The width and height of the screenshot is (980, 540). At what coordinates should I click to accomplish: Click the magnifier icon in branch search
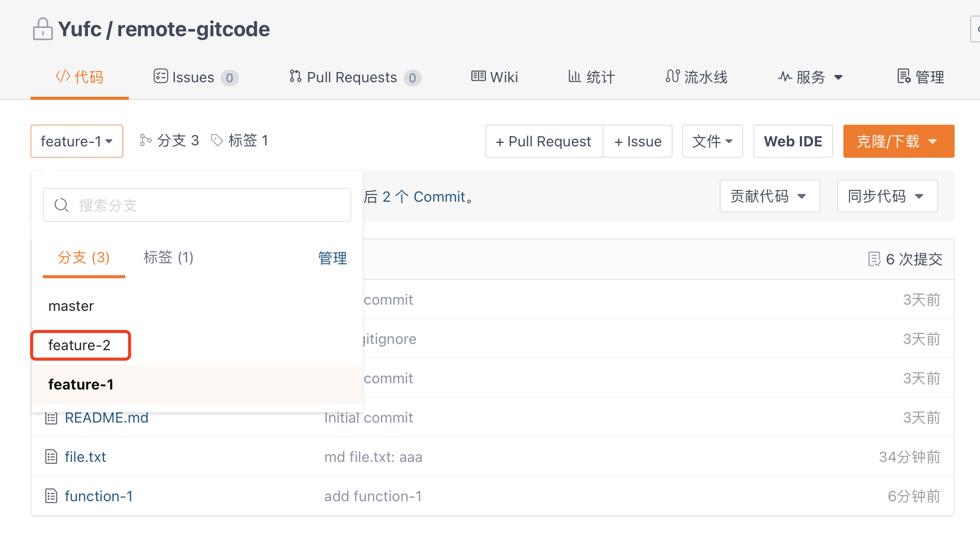coord(62,205)
